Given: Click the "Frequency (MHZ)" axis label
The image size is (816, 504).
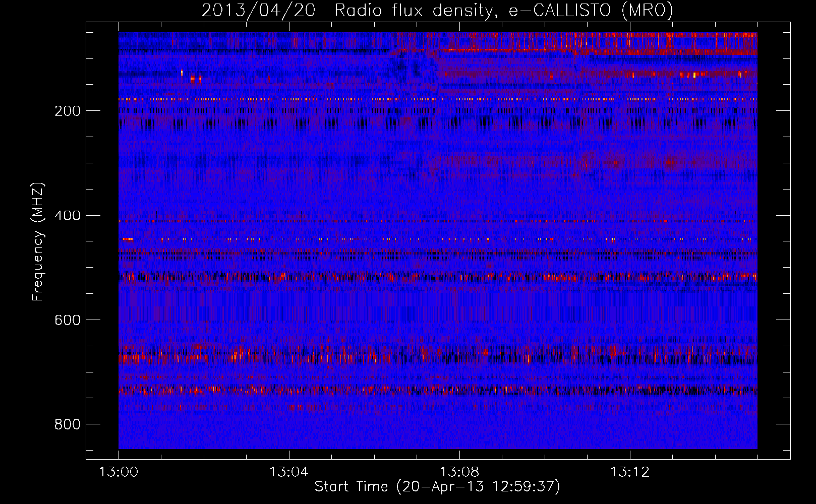Looking at the screenshot, I should coord(38,242).
